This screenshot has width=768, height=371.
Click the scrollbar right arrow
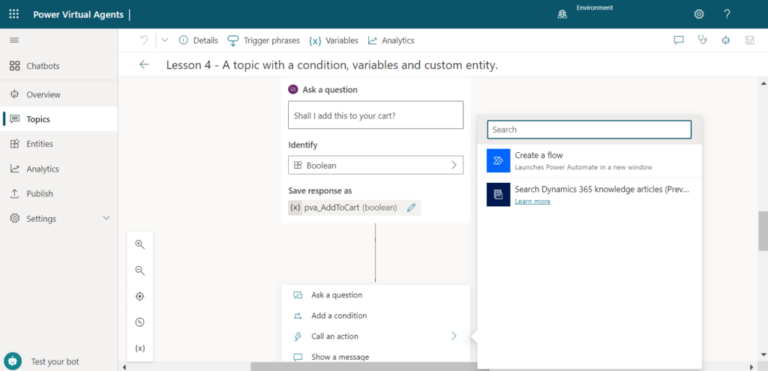tap(752, 366)
